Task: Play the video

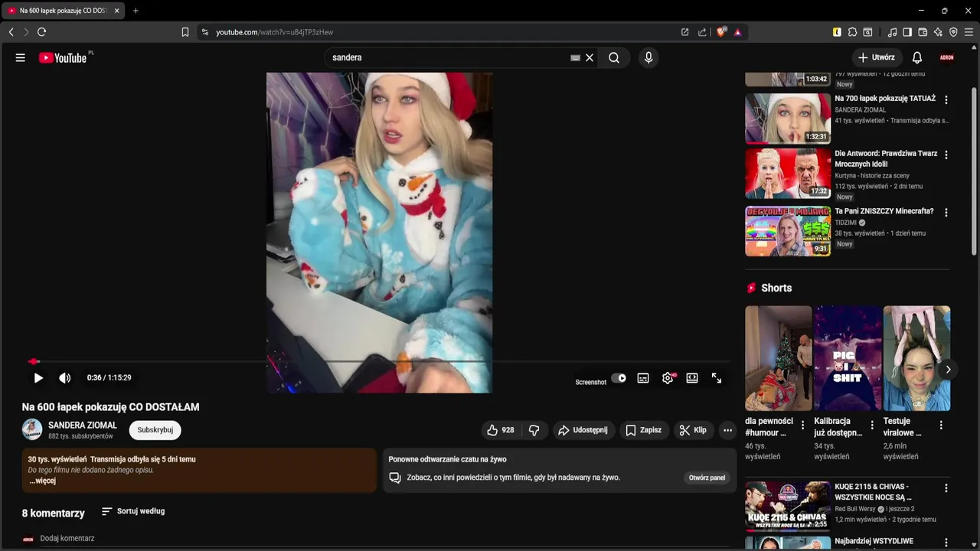Action: tap(38, 377)
